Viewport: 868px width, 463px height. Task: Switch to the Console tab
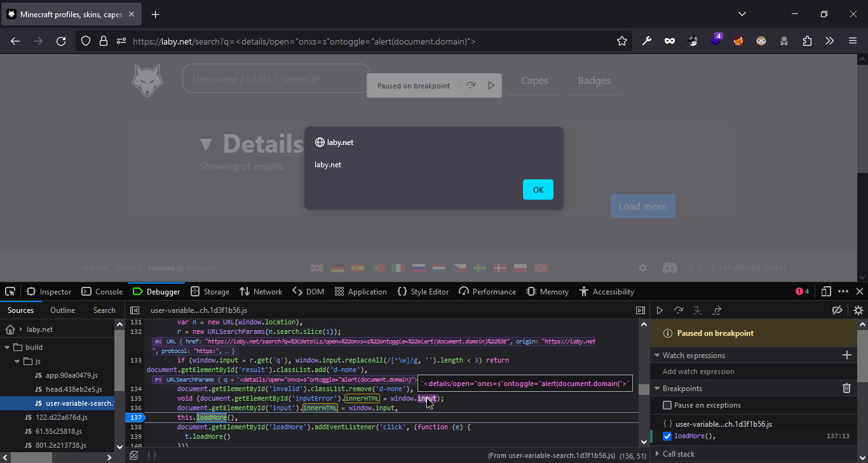pyautogui.click(x=102, y=291)
